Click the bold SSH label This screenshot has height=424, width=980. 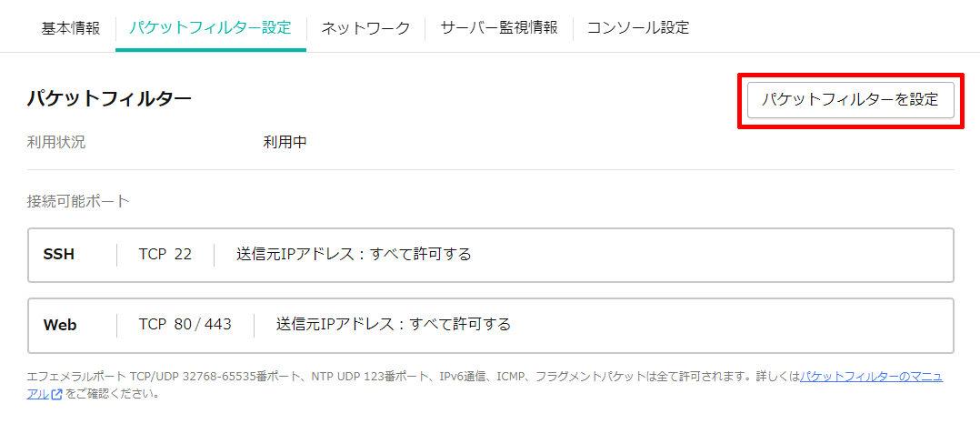click(59, 255)
